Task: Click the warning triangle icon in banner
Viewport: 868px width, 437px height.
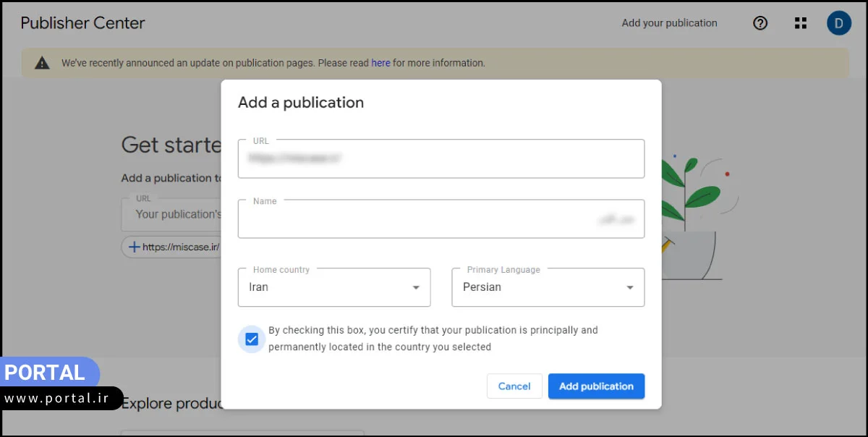Action: click(43, 63)
